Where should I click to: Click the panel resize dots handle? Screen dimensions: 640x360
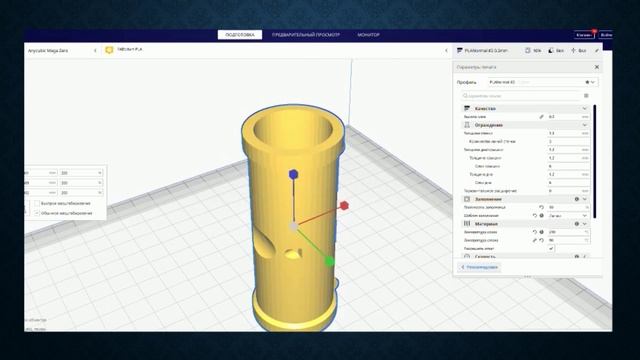[x=527, y=277]
